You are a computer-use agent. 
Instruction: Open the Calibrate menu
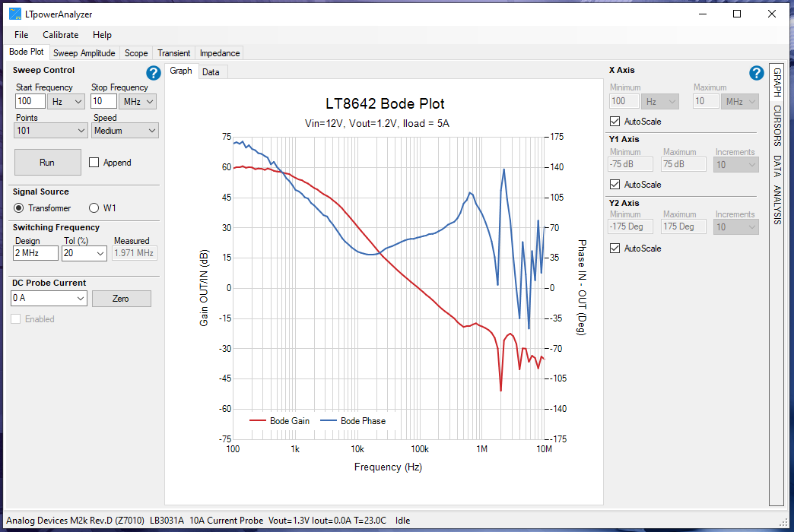point(60,35)
